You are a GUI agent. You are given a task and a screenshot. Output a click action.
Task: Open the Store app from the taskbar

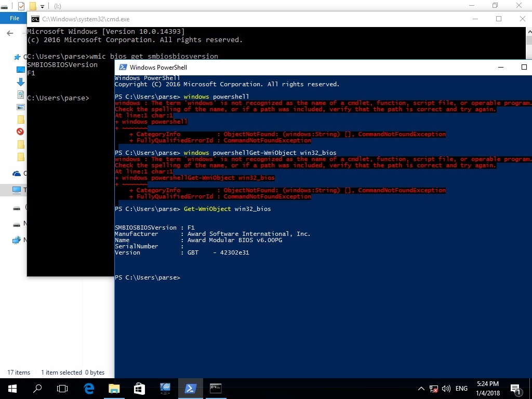[139, 389]
